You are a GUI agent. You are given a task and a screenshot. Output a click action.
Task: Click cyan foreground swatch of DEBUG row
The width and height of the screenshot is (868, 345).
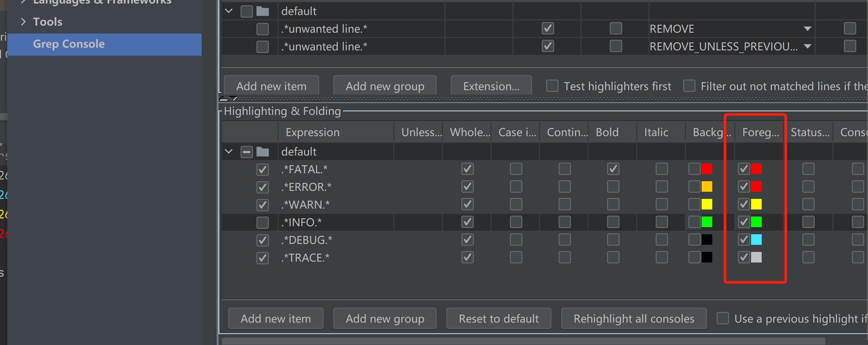(756, 240)
